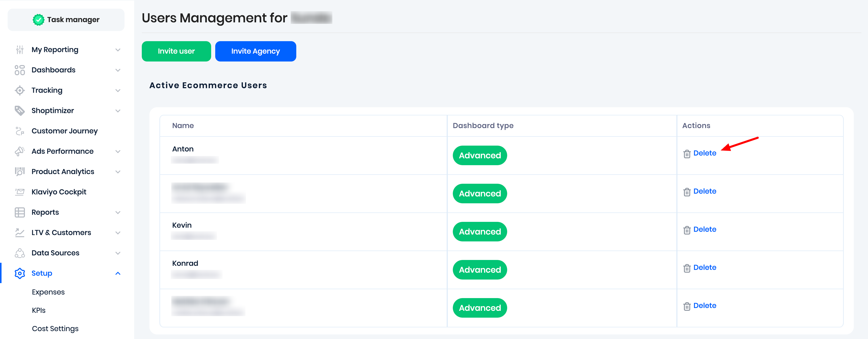Click the Tracking crosshair icon

(x=20, y=90)
